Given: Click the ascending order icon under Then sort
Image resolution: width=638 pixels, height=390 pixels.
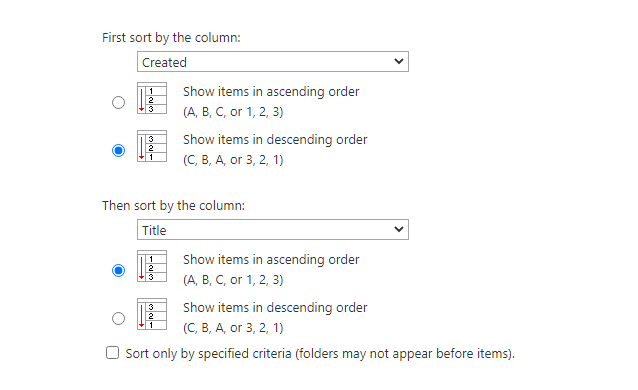Looking at the screenshot, I should (x=152, y=266).
